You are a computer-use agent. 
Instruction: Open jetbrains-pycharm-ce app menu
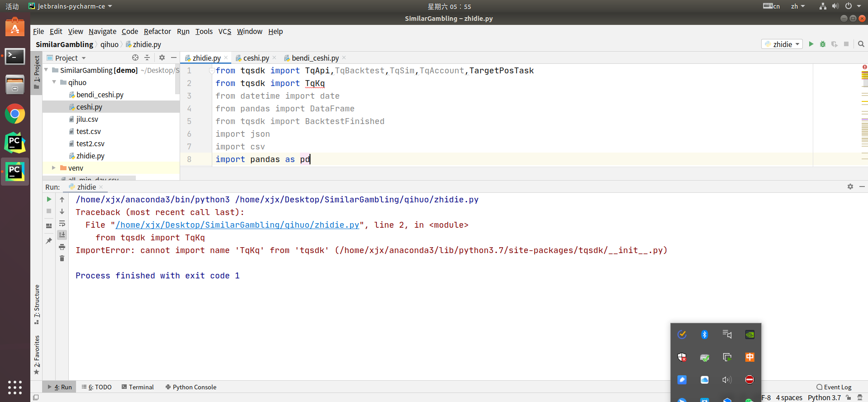coord(70,6)
